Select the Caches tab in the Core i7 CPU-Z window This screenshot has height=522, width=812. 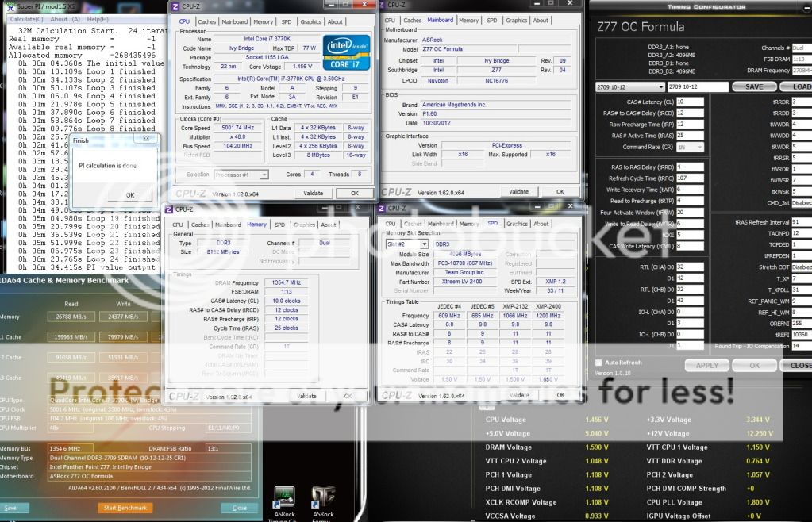(x=206, y=21)
